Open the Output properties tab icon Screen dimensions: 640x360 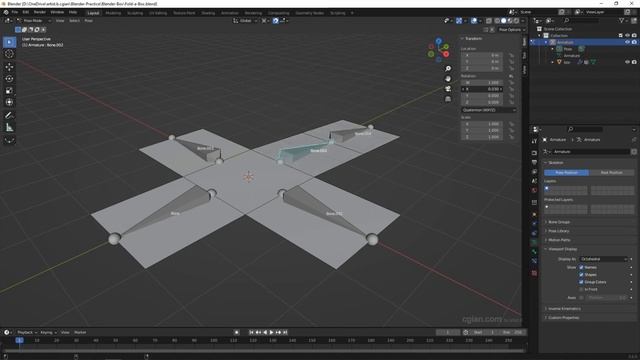(x=534, y=162)
